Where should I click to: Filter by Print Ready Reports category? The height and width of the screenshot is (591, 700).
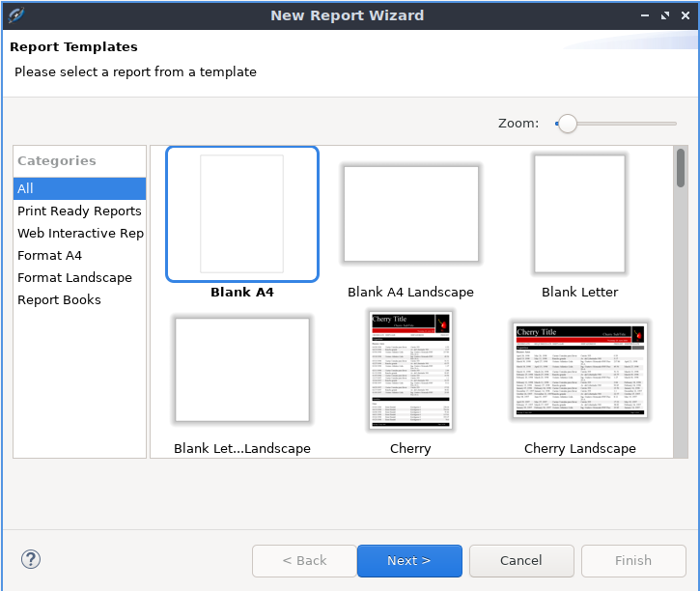(79, 211)
